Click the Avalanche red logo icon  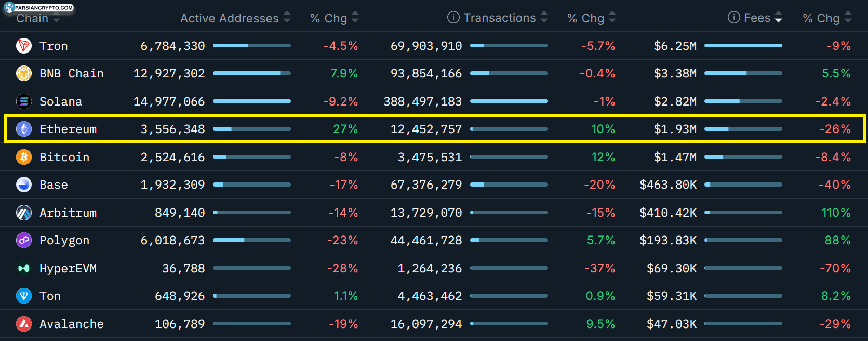coord(24,324)
